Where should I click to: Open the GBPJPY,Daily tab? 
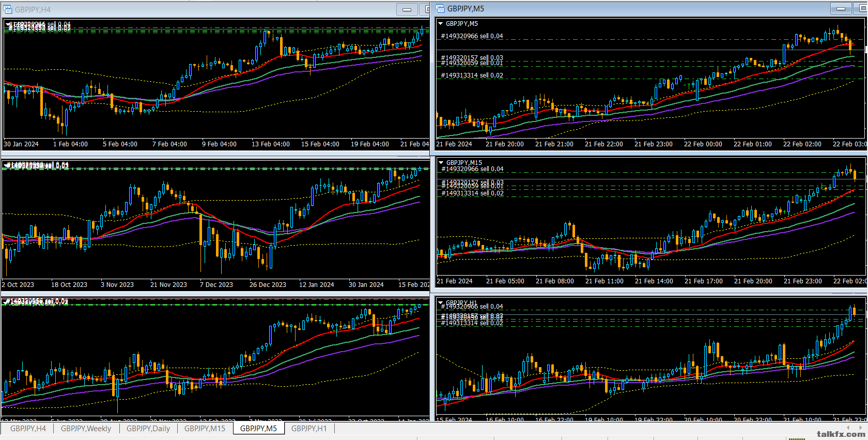pos(148,428)
